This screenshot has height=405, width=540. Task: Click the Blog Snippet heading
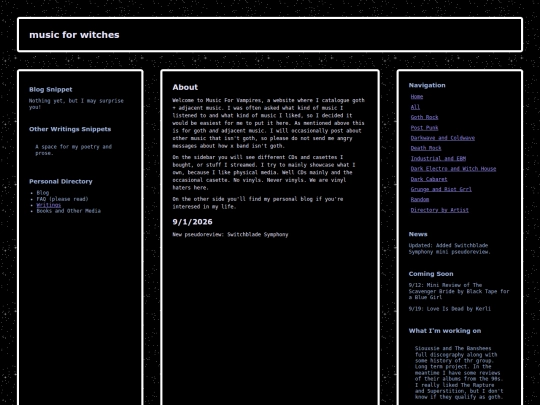[51, 90]
